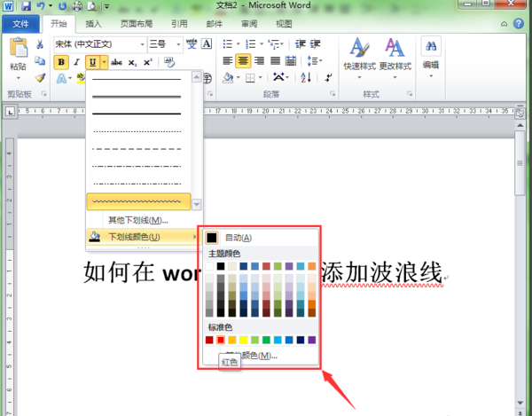532x416 pixels.
Task: Switch to Mailings (邮件) tab
Action: [214, 24]
